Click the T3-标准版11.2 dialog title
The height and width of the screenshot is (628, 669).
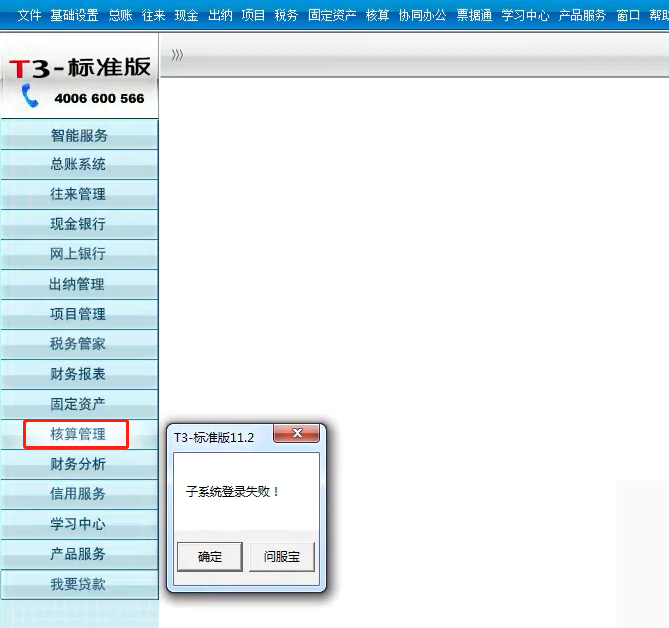(214, 438)
